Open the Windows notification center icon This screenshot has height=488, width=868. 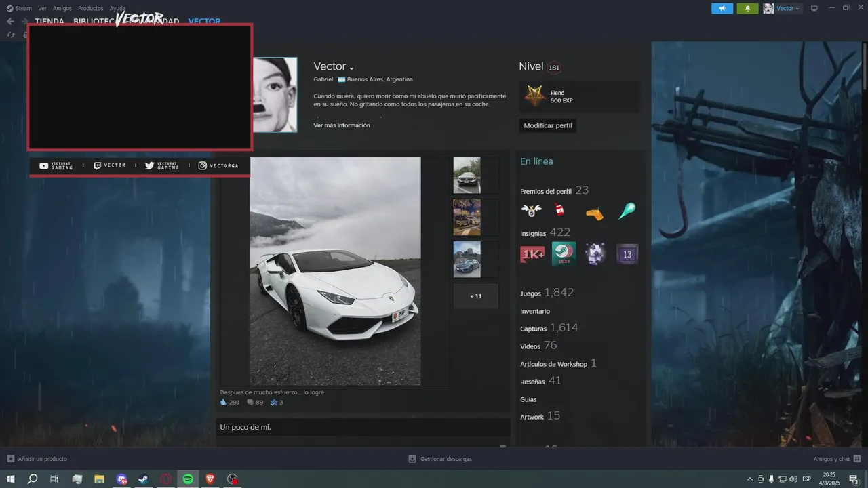click(854, 479)
